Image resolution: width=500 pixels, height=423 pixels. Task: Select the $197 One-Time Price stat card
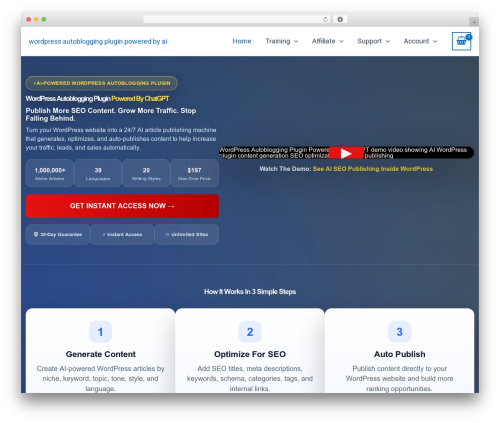pyautogui.click(x=194, y=173)
